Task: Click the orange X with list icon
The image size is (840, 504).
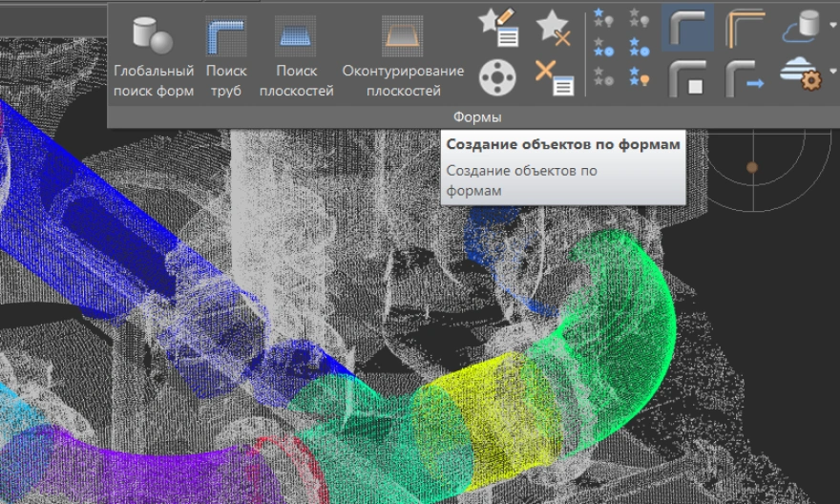Action: [x=553, y=77]
